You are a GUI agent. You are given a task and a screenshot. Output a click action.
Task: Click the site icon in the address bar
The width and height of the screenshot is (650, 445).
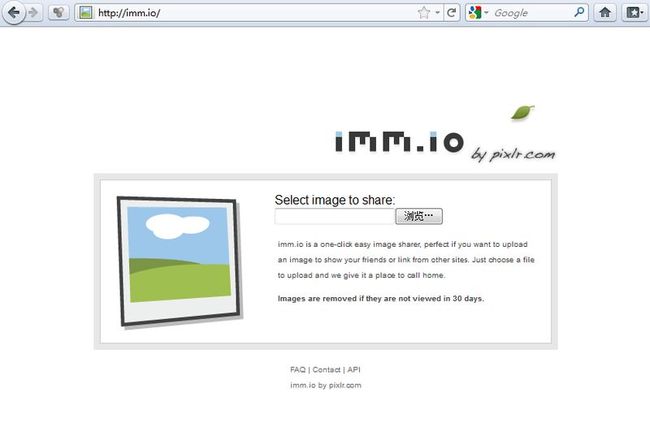coord(86,13)
